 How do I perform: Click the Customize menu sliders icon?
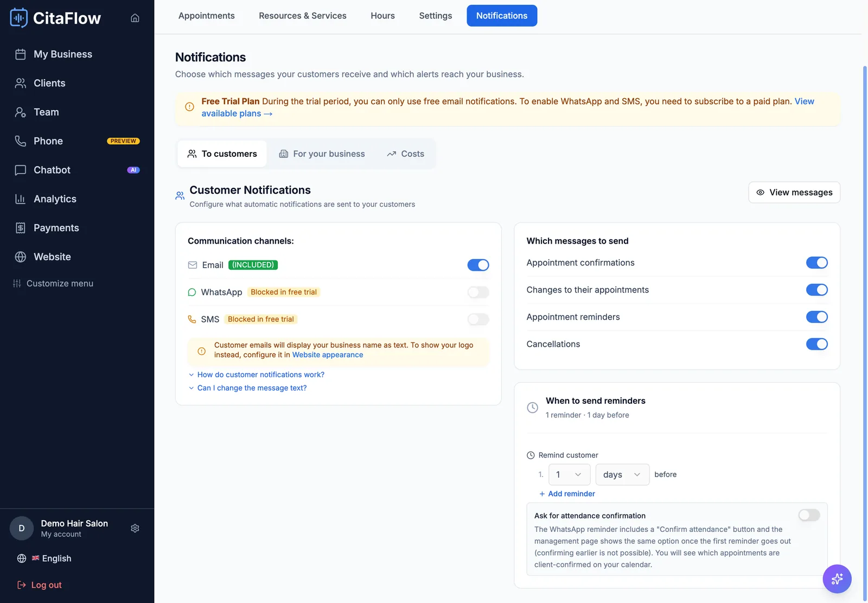tap(17, 283)
